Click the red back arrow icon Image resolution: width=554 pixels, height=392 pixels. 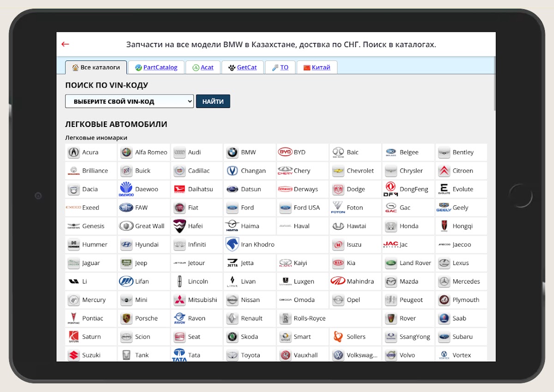[x=65, y=44]
